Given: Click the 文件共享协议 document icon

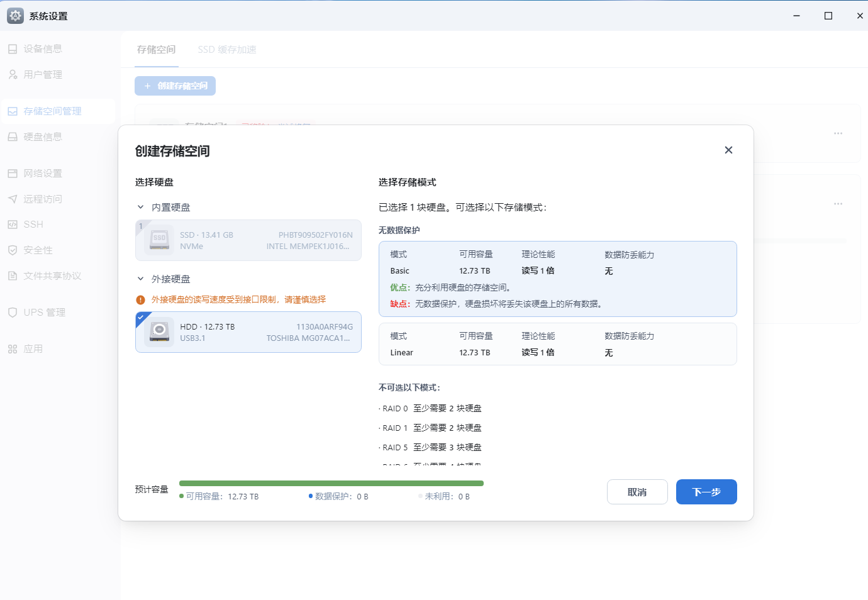Looking at the screenshot, I should coord(13,275).
